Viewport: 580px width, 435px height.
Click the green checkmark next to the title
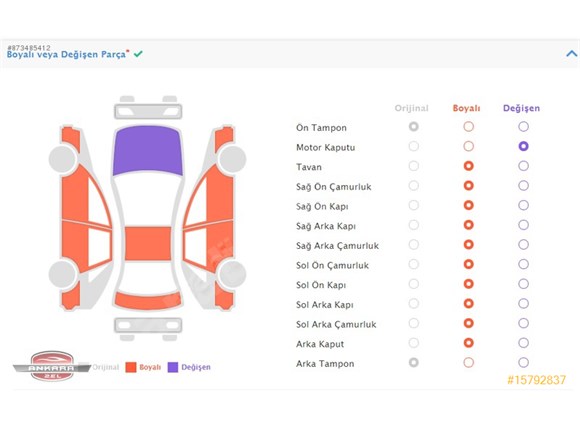[138, 54]
